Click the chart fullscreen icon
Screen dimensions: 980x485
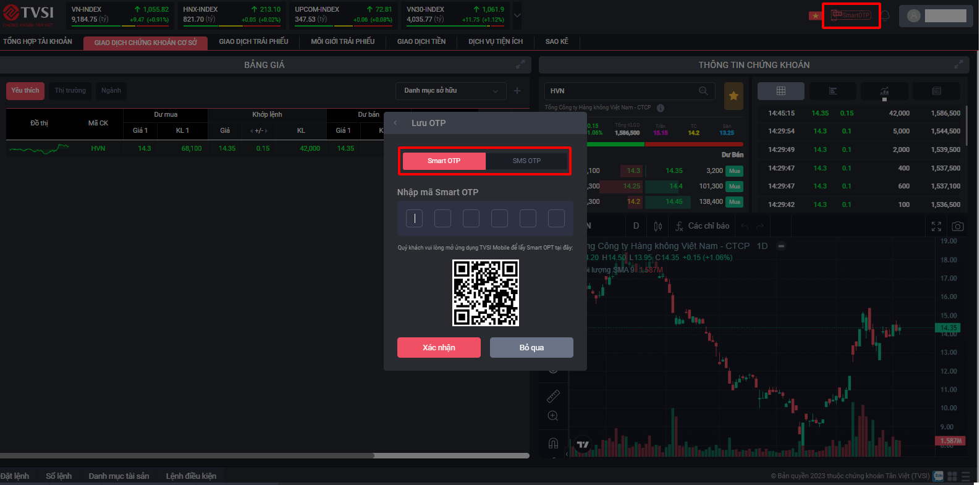[x=936, y=227]
